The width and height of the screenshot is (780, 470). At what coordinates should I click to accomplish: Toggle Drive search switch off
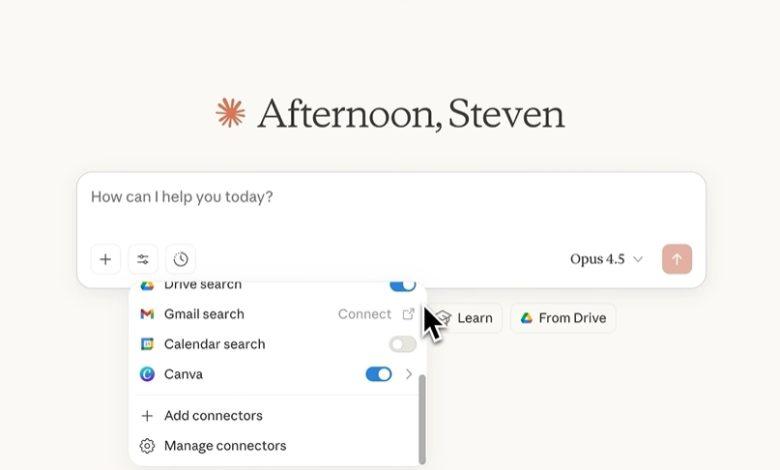402,285
